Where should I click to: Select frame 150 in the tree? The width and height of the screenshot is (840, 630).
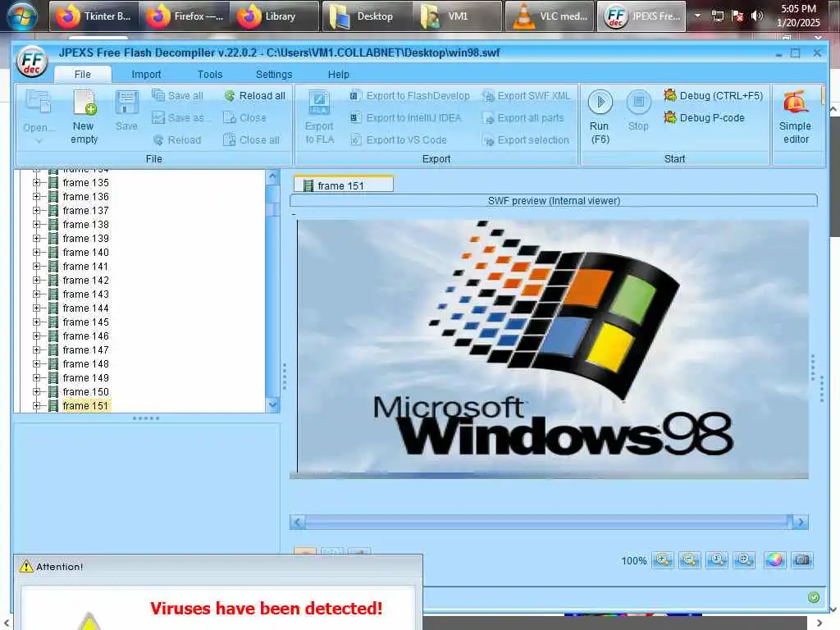tap(85, 391)
